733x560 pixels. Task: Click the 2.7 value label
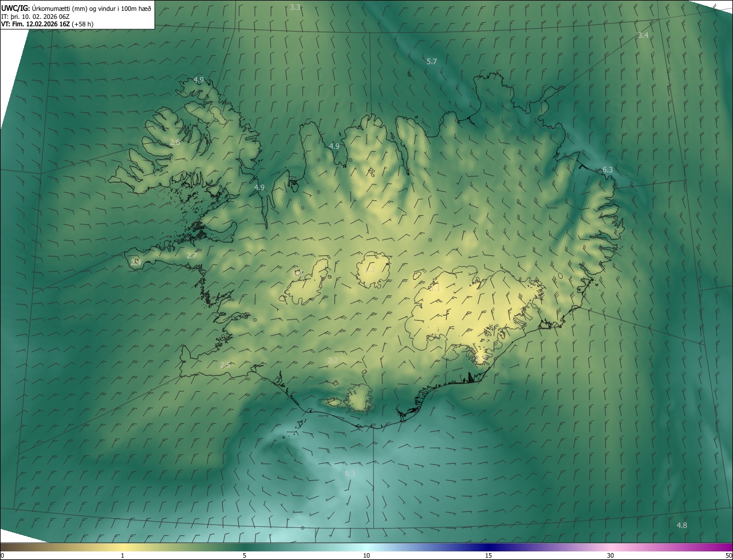tap(191, 255)
